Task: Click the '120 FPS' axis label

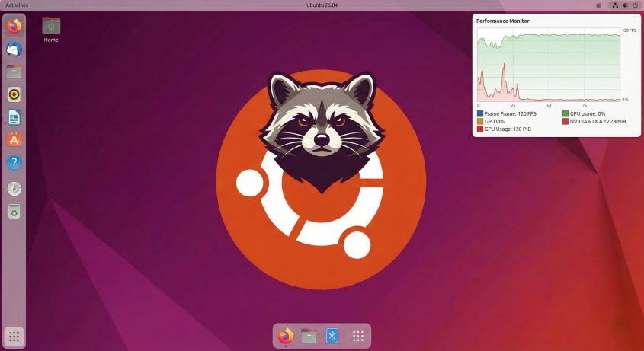Action: coord(629,30)
